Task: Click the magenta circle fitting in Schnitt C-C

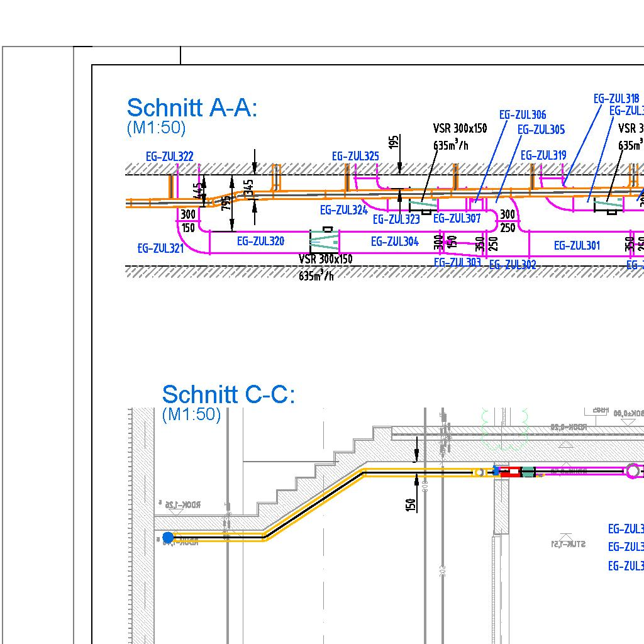Action: 632,471
